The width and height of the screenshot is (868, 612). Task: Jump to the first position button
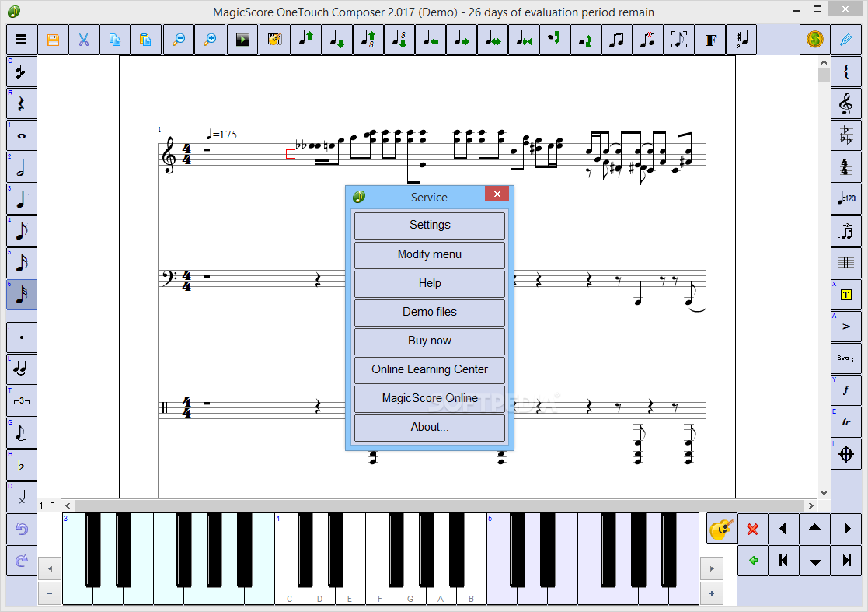(783, 561)
